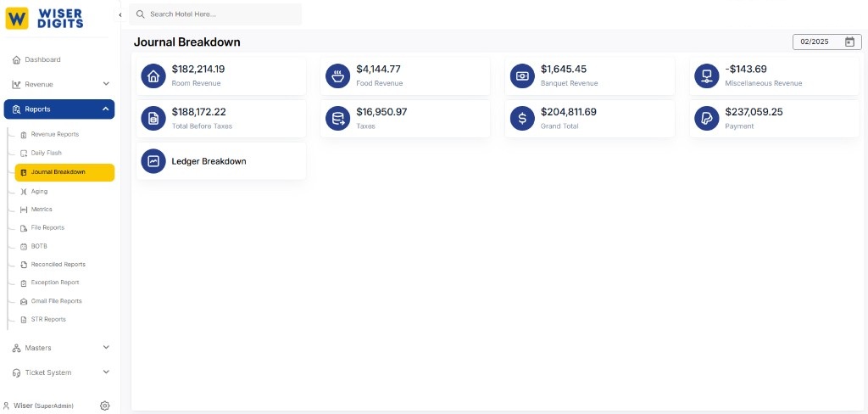Open the Ledger Breakdown card
This screenshot has height=414, width=868.
coord(221,161)
